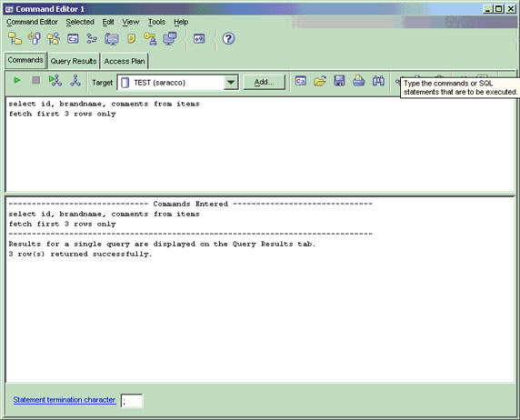The height and width of the screenshot is (420, 520).
Task: Open the Tools Settings icon
Action: pyautogui.click(x=199, y=39)
